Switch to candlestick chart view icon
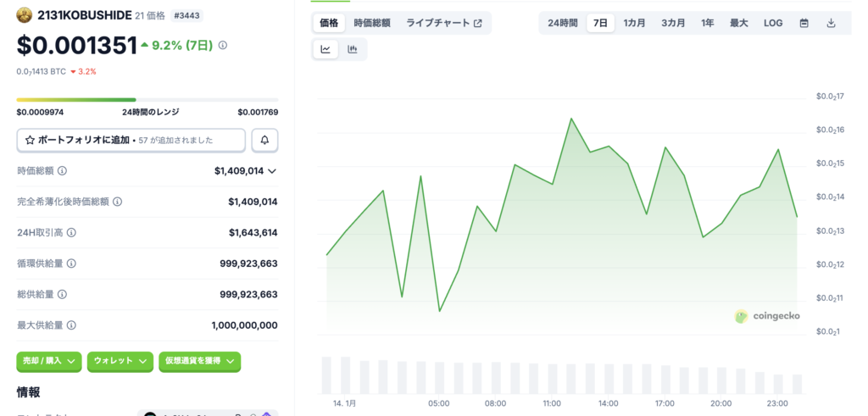Viewport: 868px width, 416px height. coord(353,49)
